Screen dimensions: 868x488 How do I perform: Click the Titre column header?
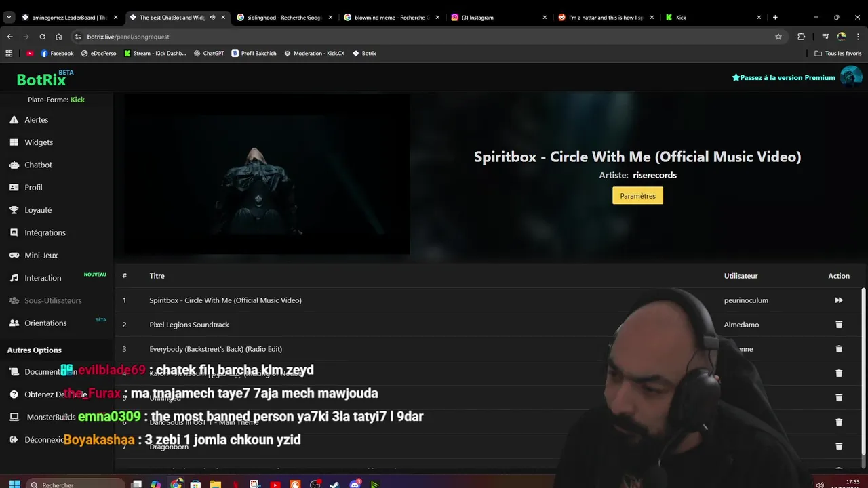[x=157, y=276]
